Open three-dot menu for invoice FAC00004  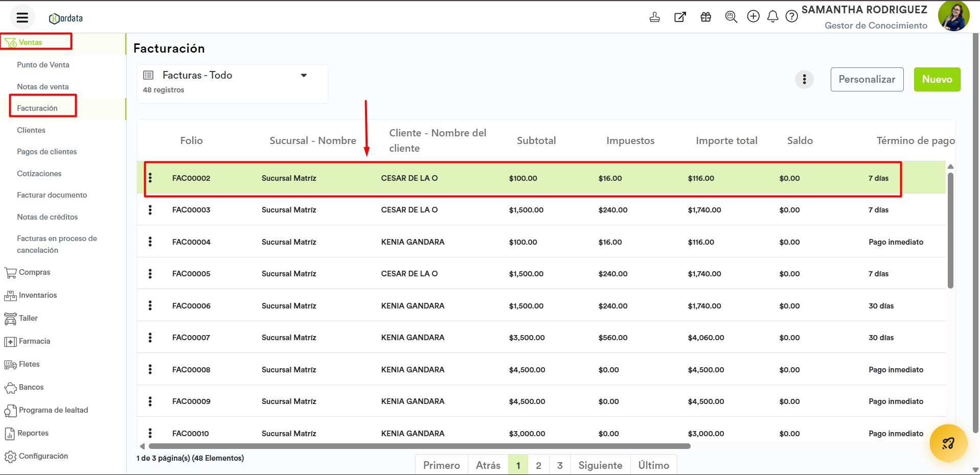(150, 242)
